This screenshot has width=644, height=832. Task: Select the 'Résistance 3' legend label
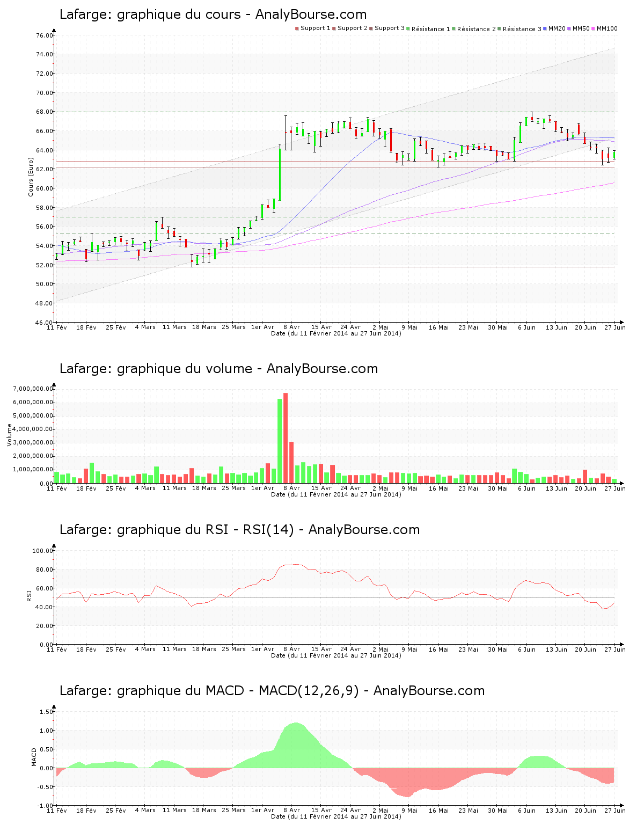click(522, 29)
